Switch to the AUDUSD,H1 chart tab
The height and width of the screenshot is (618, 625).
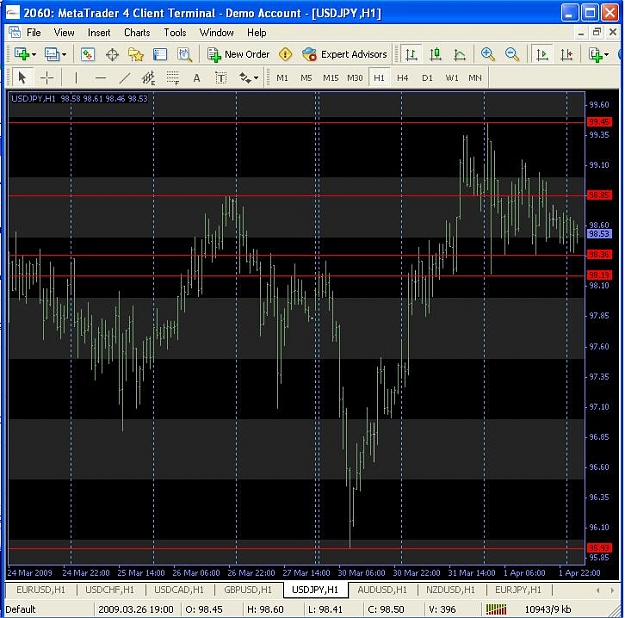(382, 589)
